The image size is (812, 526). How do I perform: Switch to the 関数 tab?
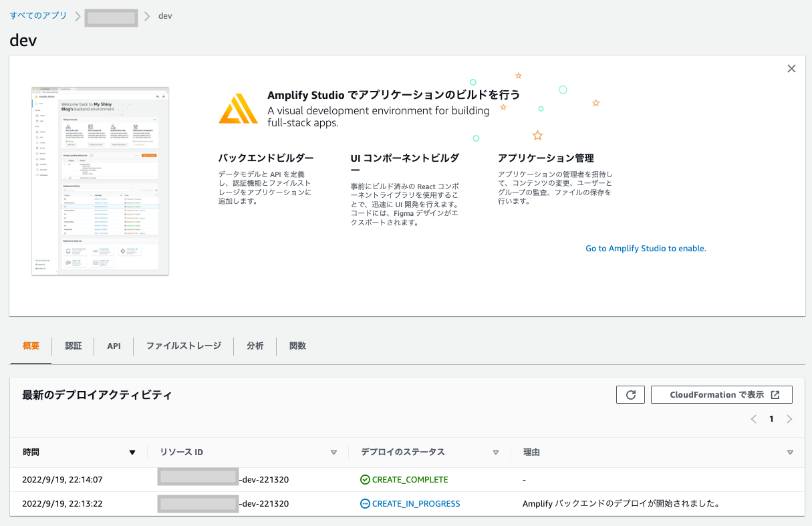pyautogui.click(x=297, y=346)
